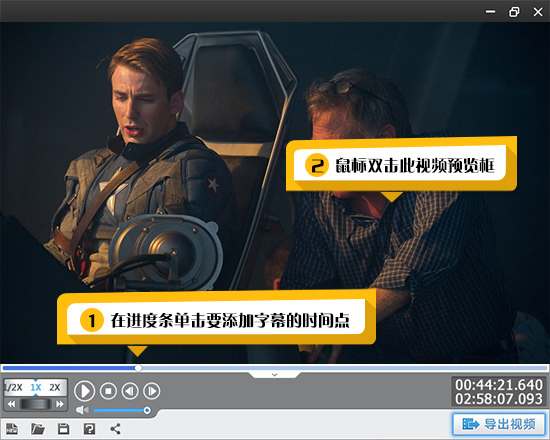Click the volume slider handle

pyautogui.click(x=147, y=410)
